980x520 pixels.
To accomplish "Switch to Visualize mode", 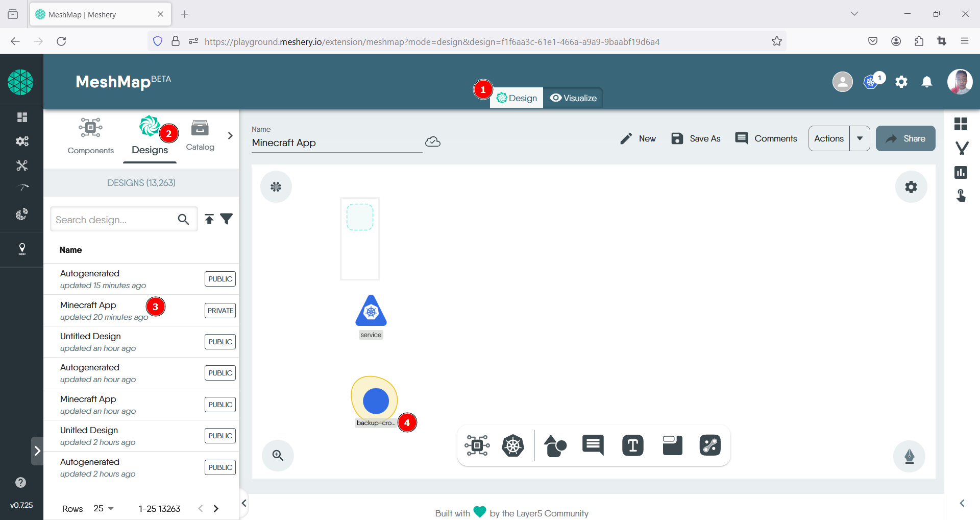I will click(573, 98).
